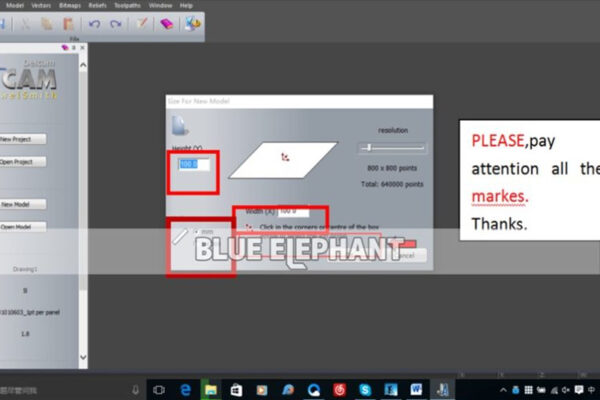Image resolution: width=600 pixels, height=400 pixels.
Task: Open the blue Q browser taskbar icon
Action: click(x=314, y=390)
